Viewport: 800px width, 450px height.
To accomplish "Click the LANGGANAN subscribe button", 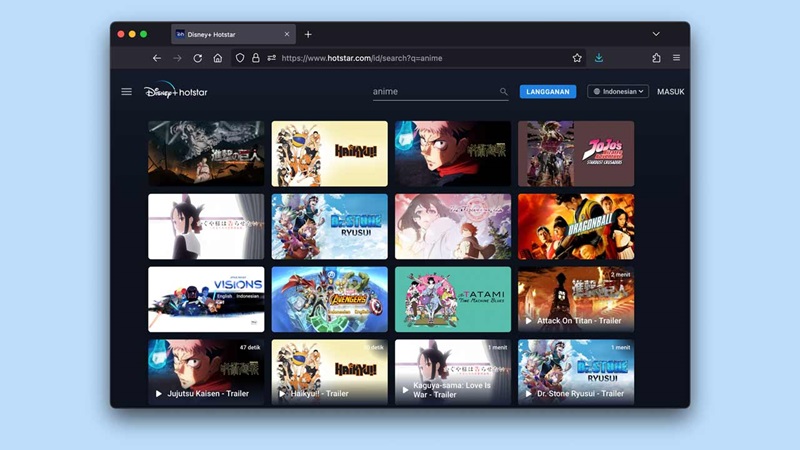I will point(548,92).
